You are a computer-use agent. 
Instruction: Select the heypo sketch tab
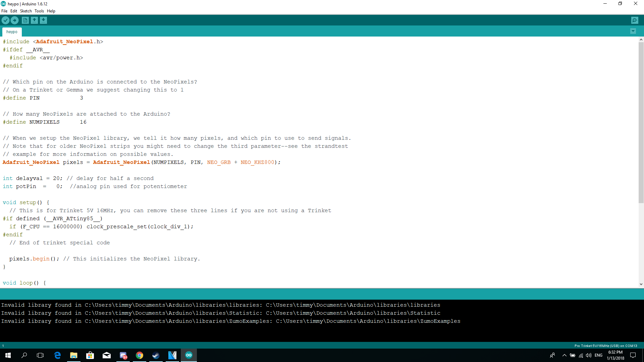coord(12,32)
